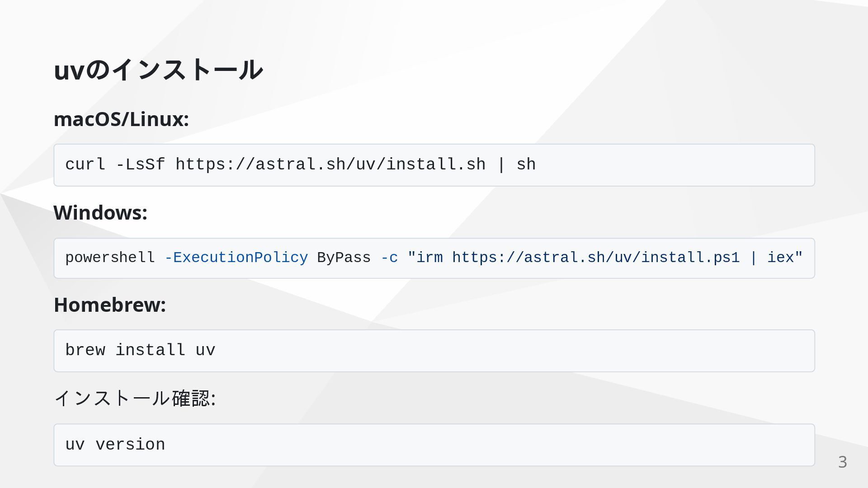This screenshot has width=868, height=488.
Task: Click the "Windows:" heading
Action: pyautogui.click(x=100, y=213)
